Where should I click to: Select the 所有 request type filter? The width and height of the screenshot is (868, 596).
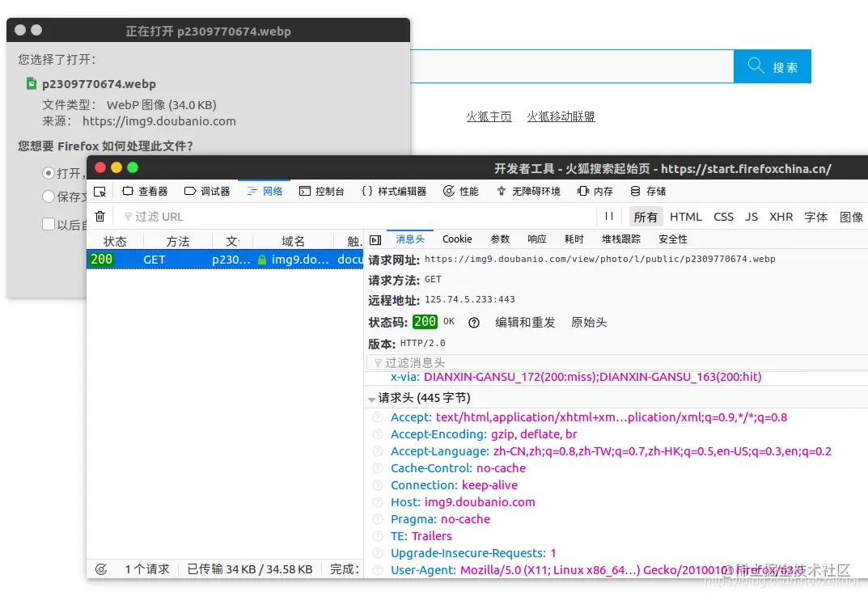[x=646, y=217]
